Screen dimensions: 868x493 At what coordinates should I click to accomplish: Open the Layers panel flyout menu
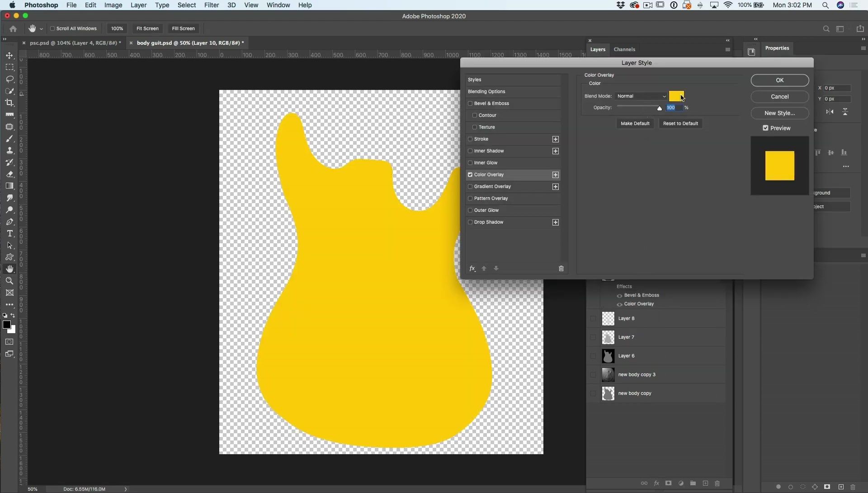click(727, 50)
